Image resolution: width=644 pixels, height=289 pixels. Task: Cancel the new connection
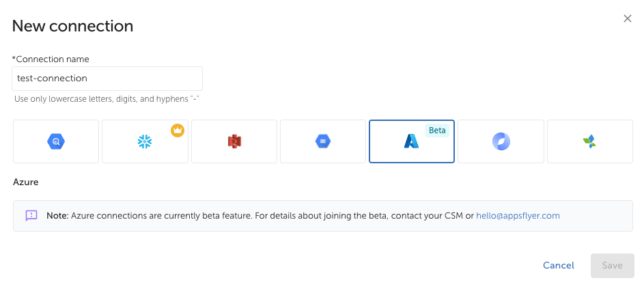coord(558,265)
